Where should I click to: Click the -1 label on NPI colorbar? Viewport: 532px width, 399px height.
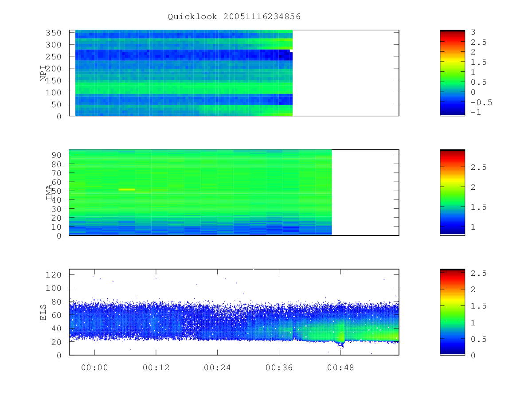tap(476, 113)
